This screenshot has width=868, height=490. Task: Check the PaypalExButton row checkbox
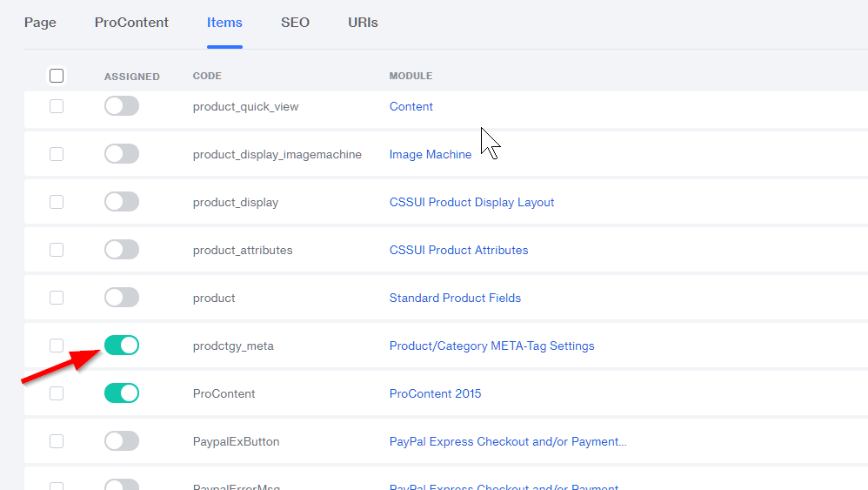point(57,441)
